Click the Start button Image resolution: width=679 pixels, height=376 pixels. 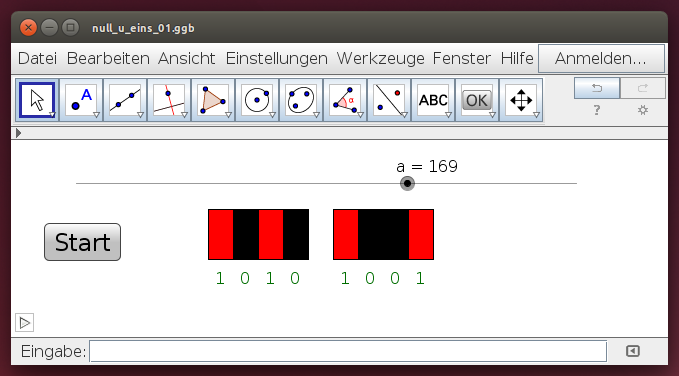82,242
